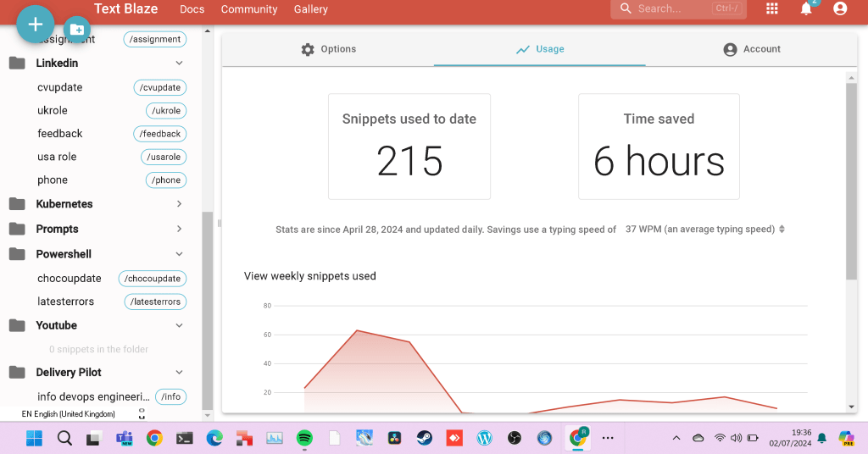Click the search snippets field

(x=678, y=8)
